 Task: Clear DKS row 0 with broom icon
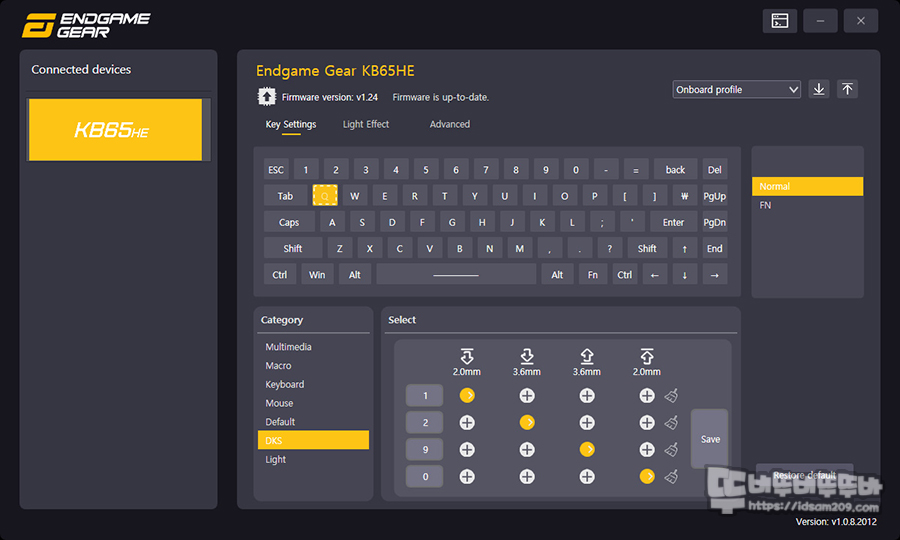pos(672,476)
